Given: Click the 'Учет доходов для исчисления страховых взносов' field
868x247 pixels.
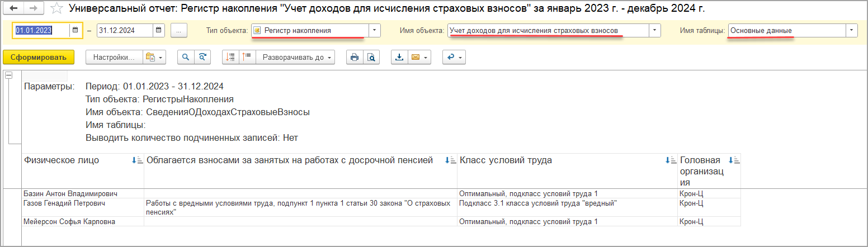Looking at the screenshot, I should 548,31.
